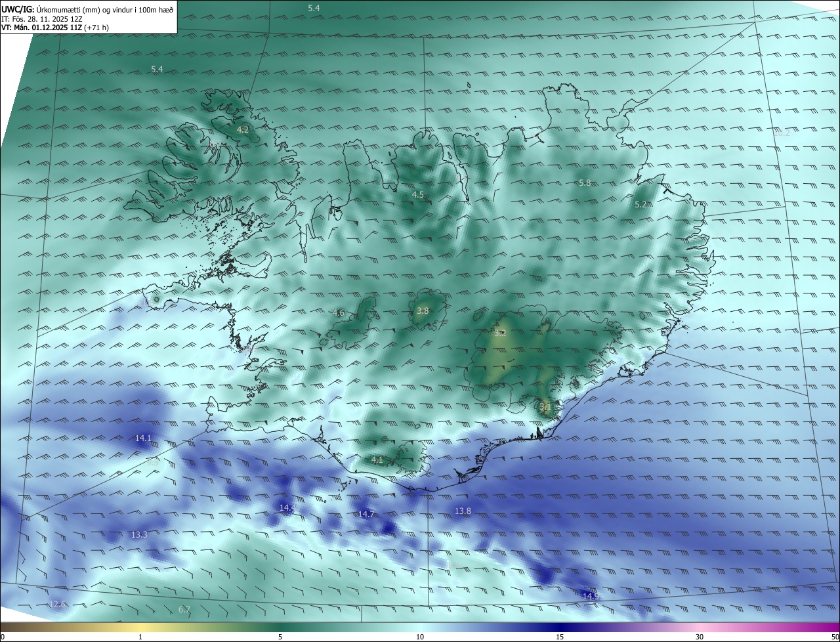The width and height of the screenshot is (840, 642).
Task: Select the 13.3 value label offshore
Action: coord(139,535)
